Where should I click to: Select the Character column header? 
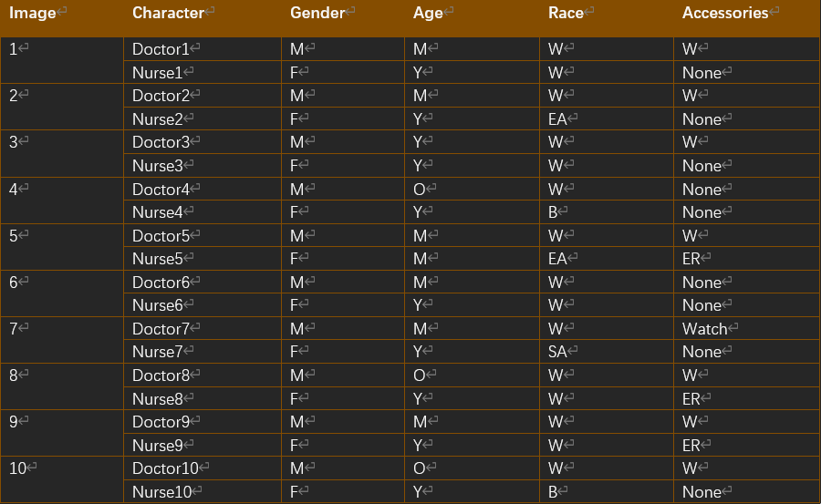168,14
